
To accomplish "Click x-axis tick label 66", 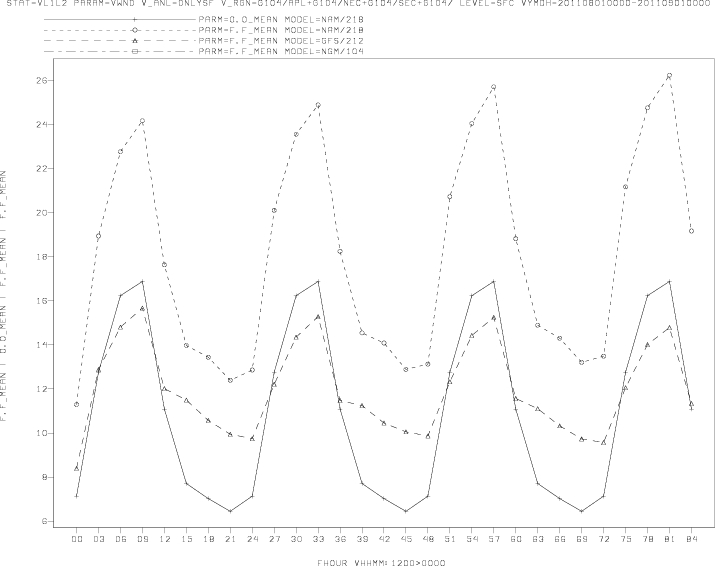I will coord(560,539).
